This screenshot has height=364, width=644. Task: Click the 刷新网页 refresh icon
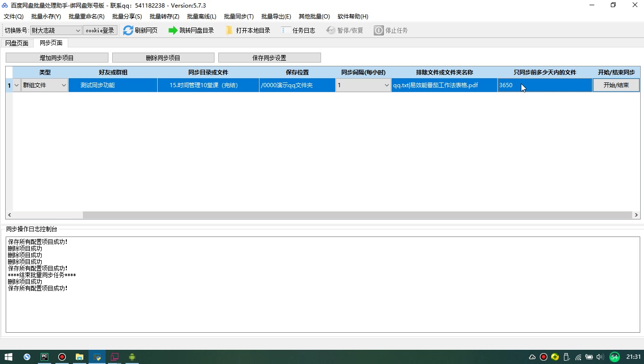coord(128,30)
